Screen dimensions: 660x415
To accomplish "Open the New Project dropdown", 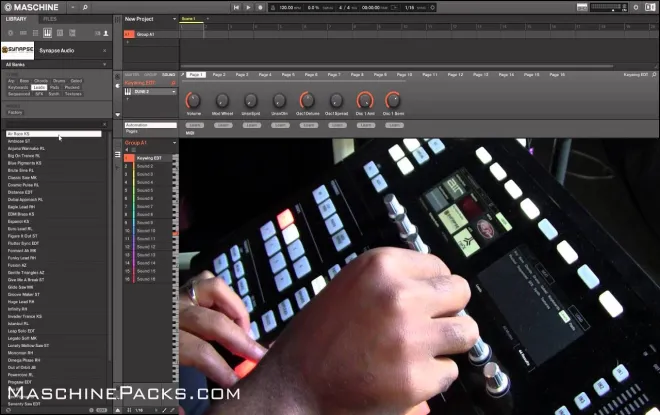I will pyautogui.click(x=174, y=19).
